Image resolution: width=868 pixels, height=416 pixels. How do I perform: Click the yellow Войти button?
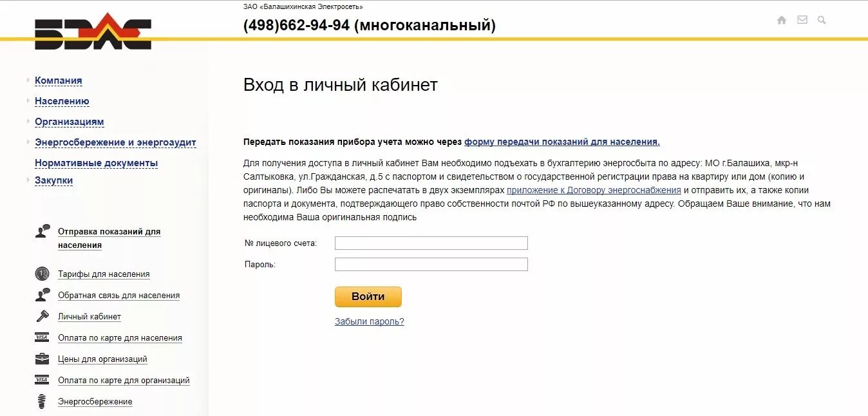pos(368,297)
